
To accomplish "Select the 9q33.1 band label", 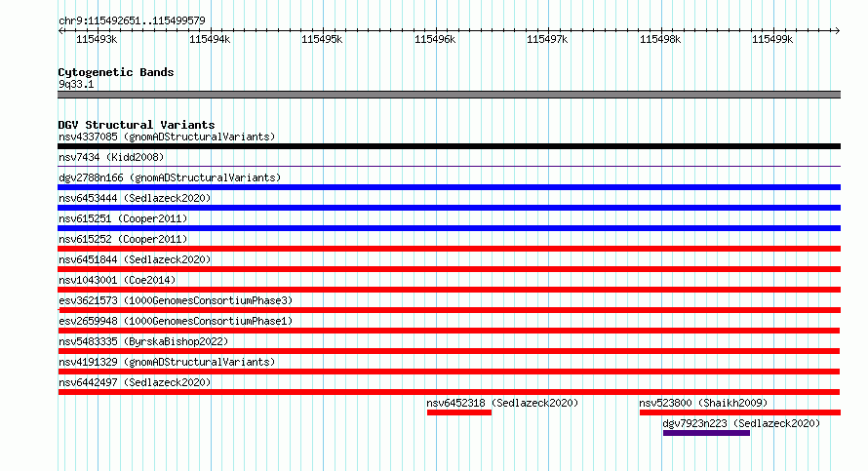I will pyautogui.click(x=76, y=84).
